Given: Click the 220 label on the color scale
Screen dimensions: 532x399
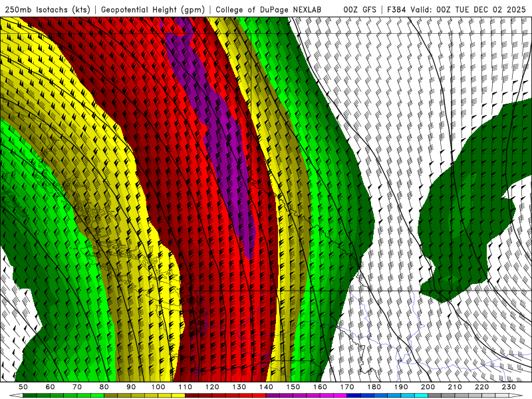Looking at the screenshot, I should (x=481, y=387).
